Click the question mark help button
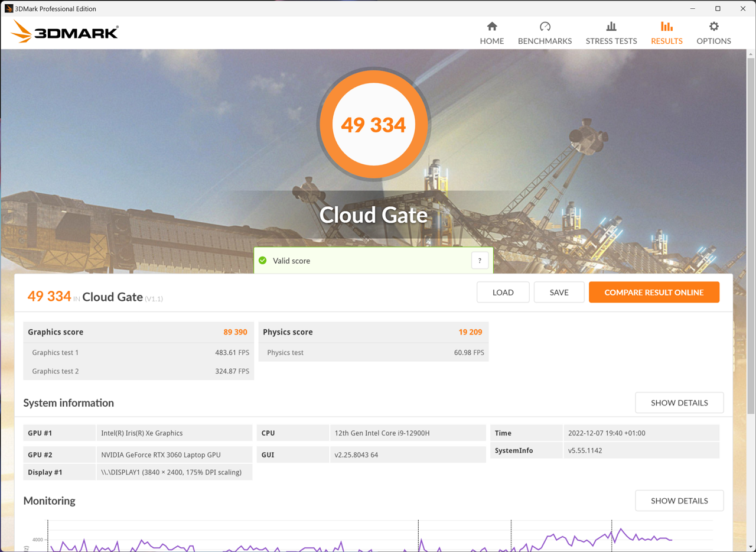This screenshot has width=756, height=552. 480,261
